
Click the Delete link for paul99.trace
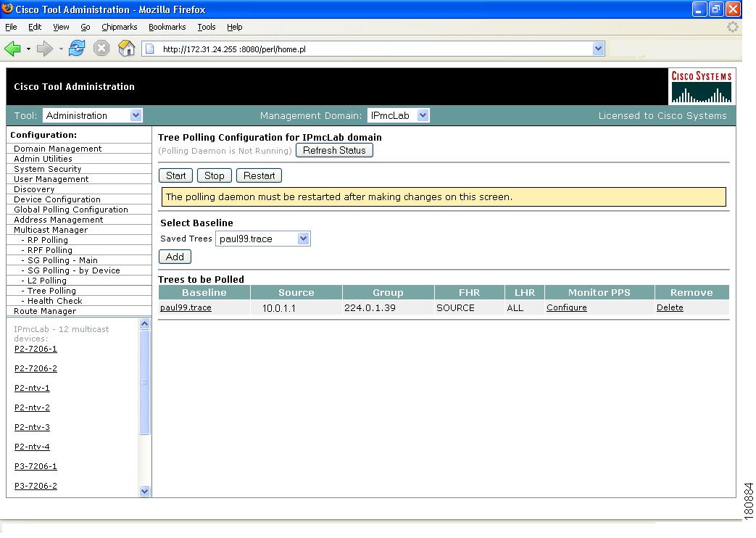click(x=670, y=307)
